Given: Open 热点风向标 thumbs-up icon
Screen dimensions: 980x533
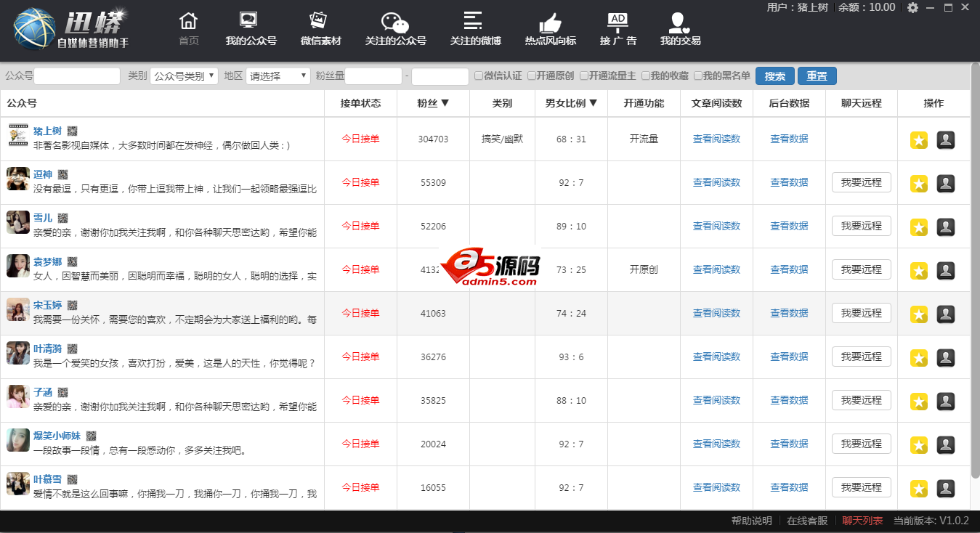Looking at the screenshot, I should tap(550, 23).
